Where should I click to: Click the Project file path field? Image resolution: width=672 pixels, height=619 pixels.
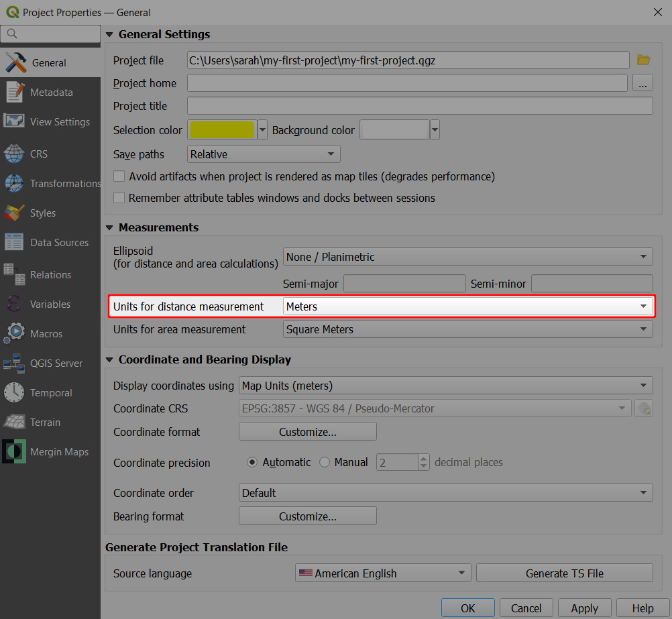click(408, 60)
